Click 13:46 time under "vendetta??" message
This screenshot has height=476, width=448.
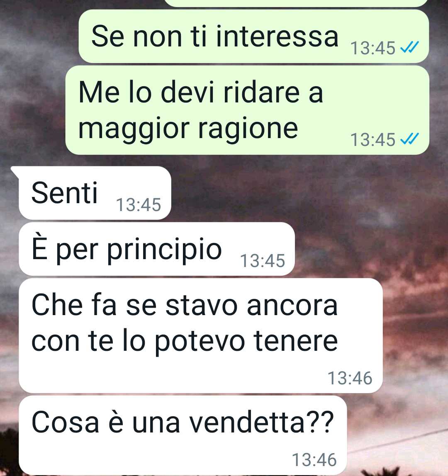(x=314, y=459)
